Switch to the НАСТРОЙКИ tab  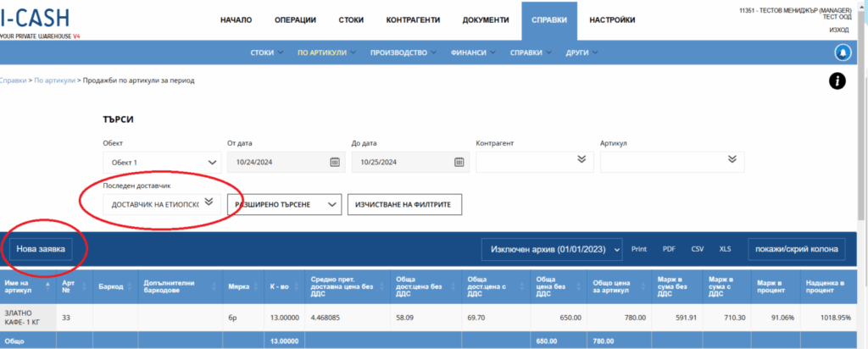coord(611,19)
